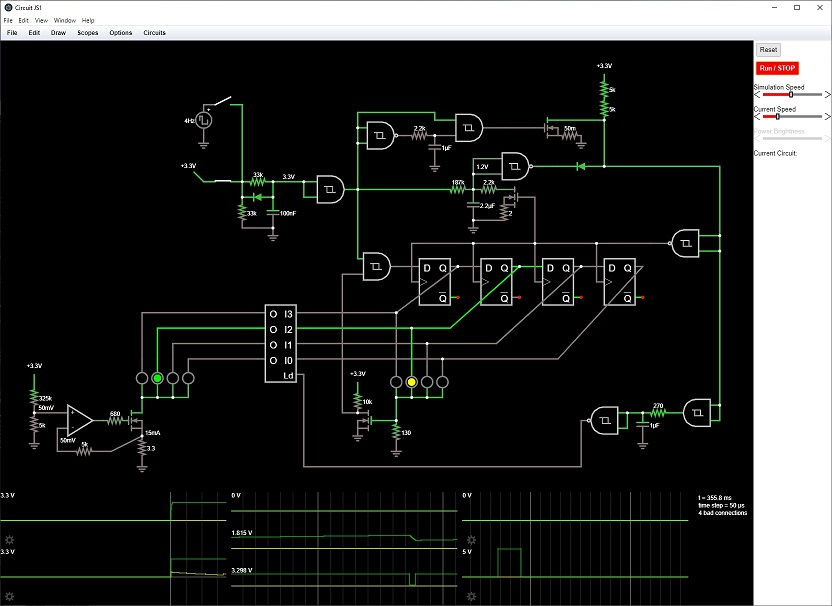The height and width of the screenshot is (606, 832).
Task: Select the 130 ohm resistor
Action: coord(396,432)
